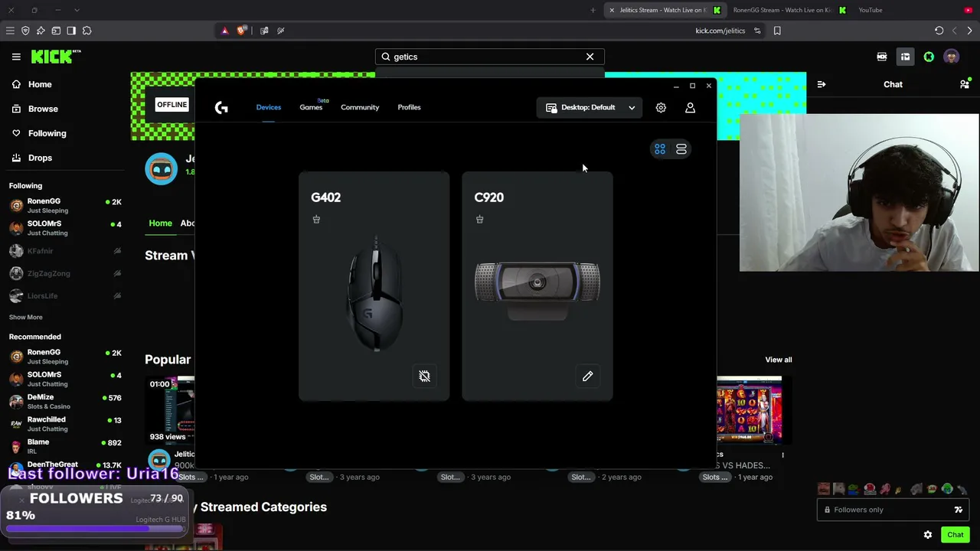The height and width of the screenshot is (551, 980).
Task: Switch G HUB devices to grid view
Action: (x=660, y=149)
